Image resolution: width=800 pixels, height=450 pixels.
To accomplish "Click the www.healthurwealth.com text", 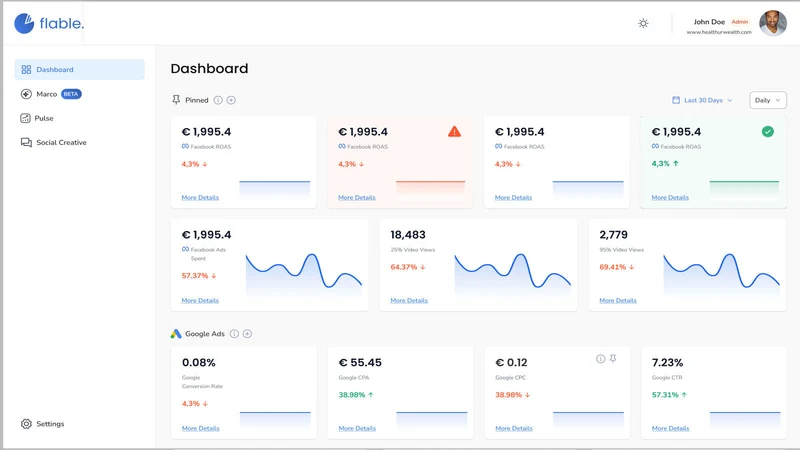I will 718,32.
